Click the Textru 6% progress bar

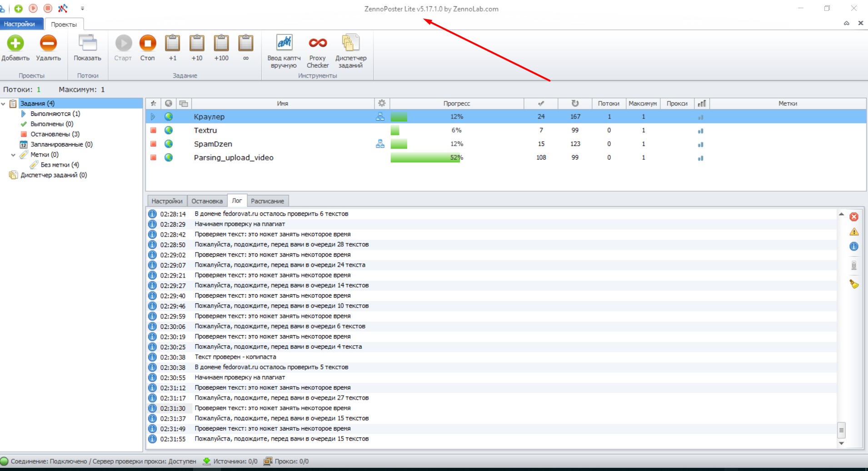457,130
